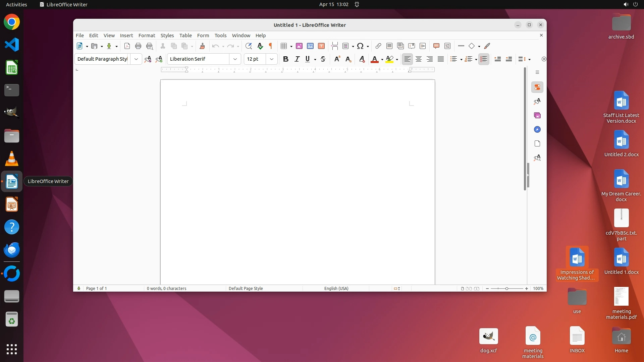Viewport: 644px width, 362px height.
Task: Expand the font size dropdown arrow
Action: click(272, 59)
